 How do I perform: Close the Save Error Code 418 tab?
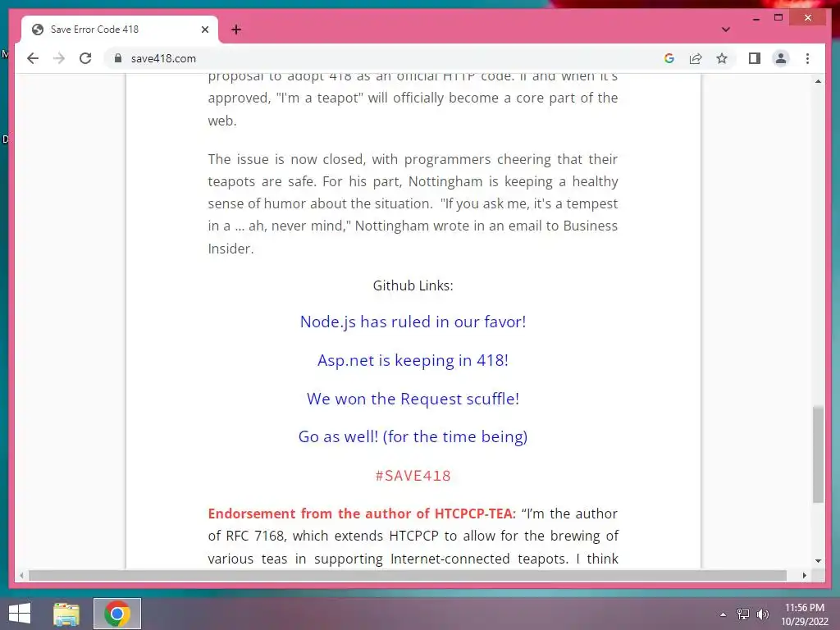[x=204, y=30]
